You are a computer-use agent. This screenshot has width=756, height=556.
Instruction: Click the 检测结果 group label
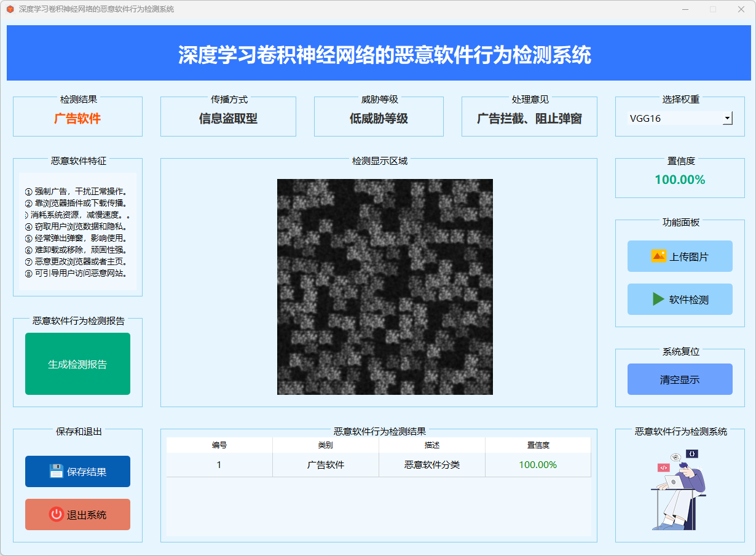coord(78,99)
